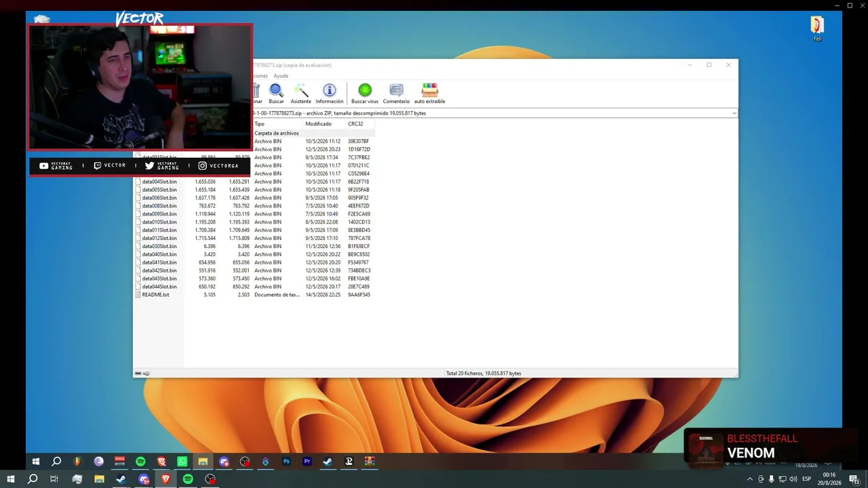
Task: Open Task View on the outer taskbar
Action: pyautogui.click(x=54, y=479)
